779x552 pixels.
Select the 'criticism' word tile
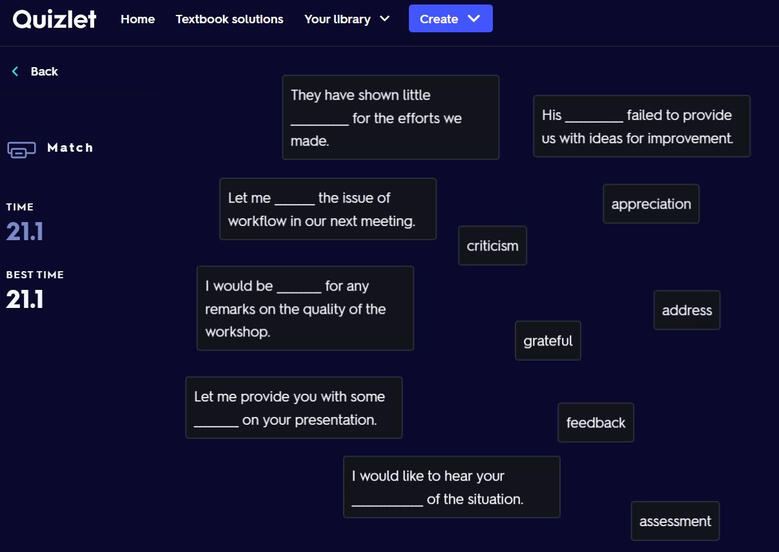coord(492,246)
